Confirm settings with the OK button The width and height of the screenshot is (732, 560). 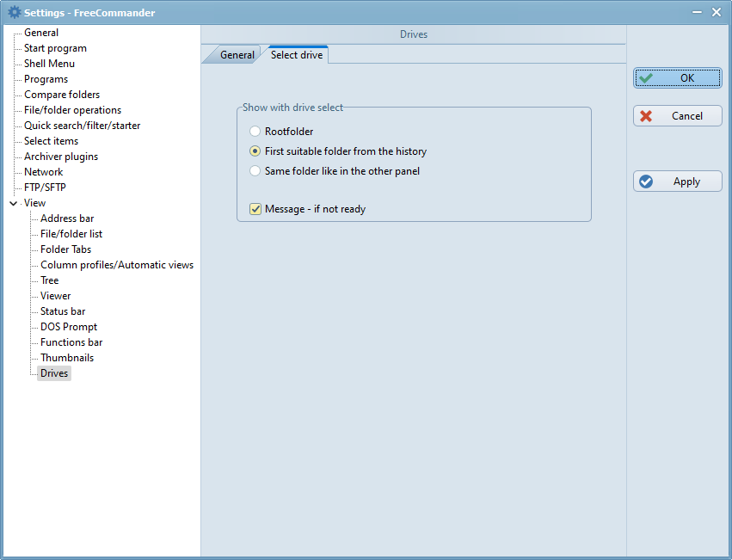[678, 78]
